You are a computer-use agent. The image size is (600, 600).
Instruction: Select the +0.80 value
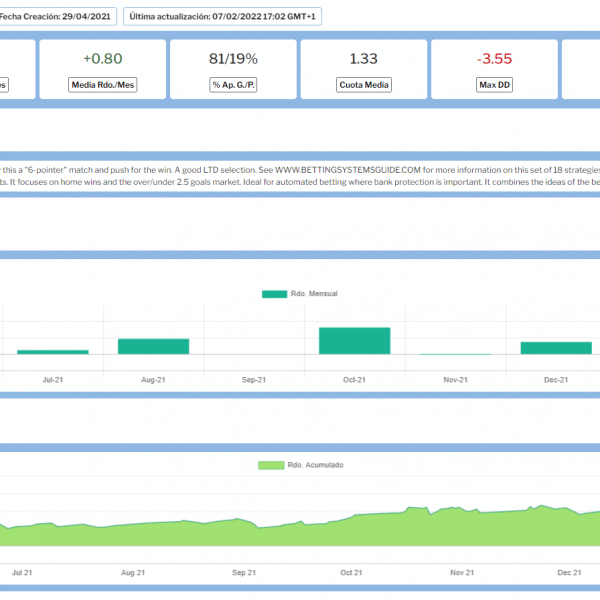tap(103, 59)
